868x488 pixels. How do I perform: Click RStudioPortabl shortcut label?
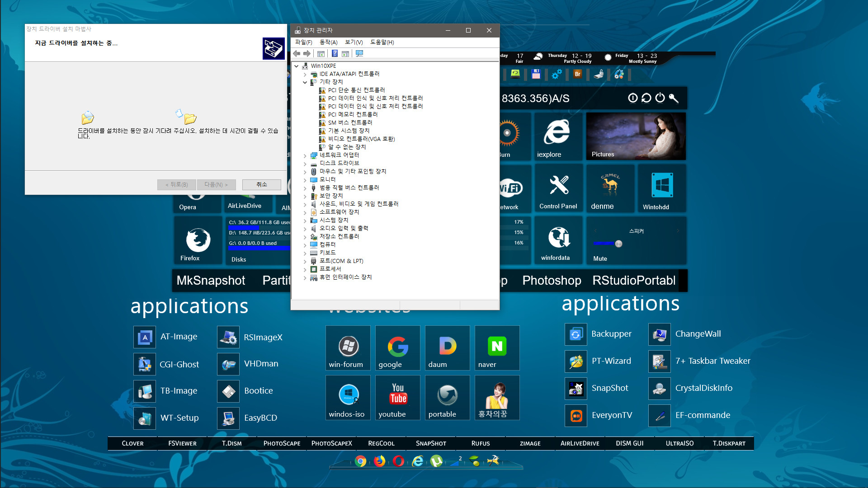(634, 281)
